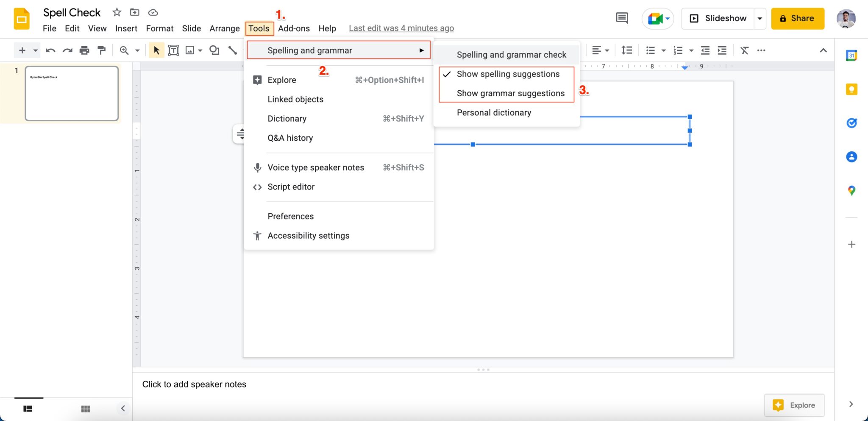Screen dimensions: 868x421
Task: Click the Undo icon
Action: [x=50, y=50]
